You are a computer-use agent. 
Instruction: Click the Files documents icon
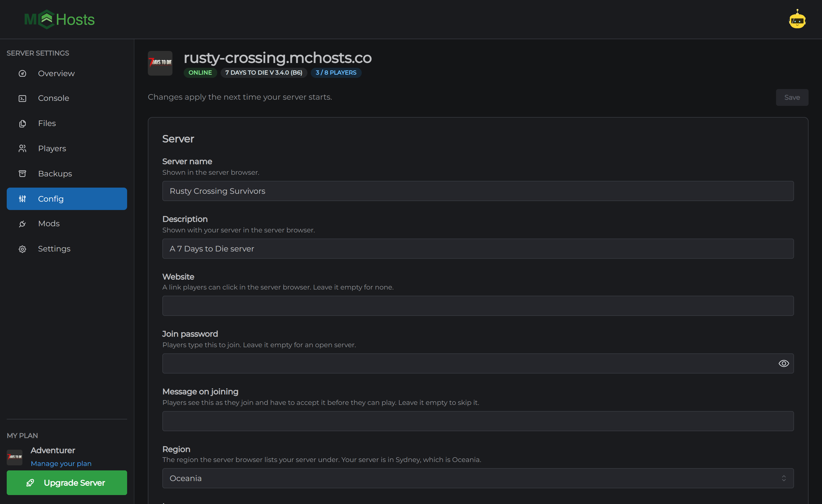tap(22, 123)
